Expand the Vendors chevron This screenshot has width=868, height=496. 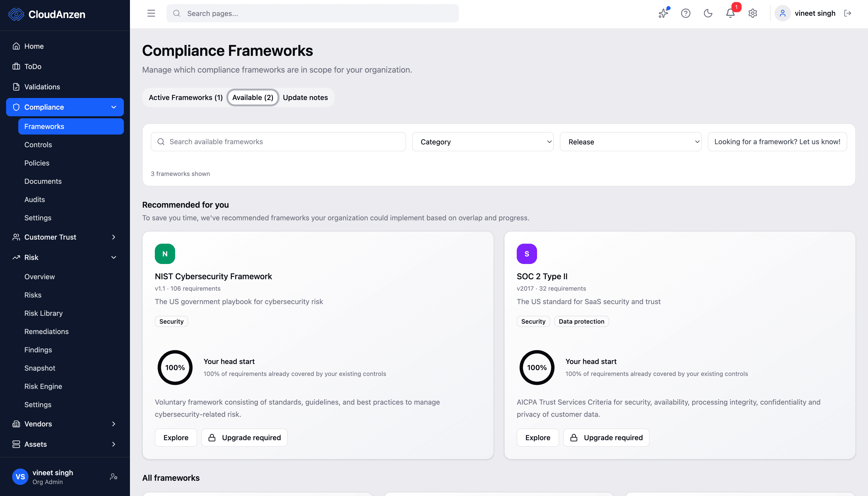tap(114, 424)
